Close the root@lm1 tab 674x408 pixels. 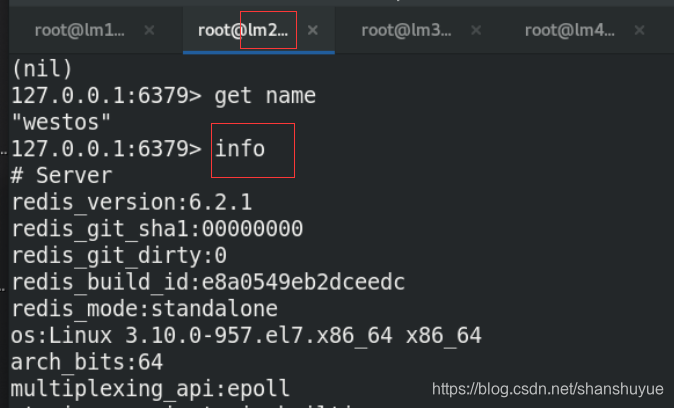[149, 30]
